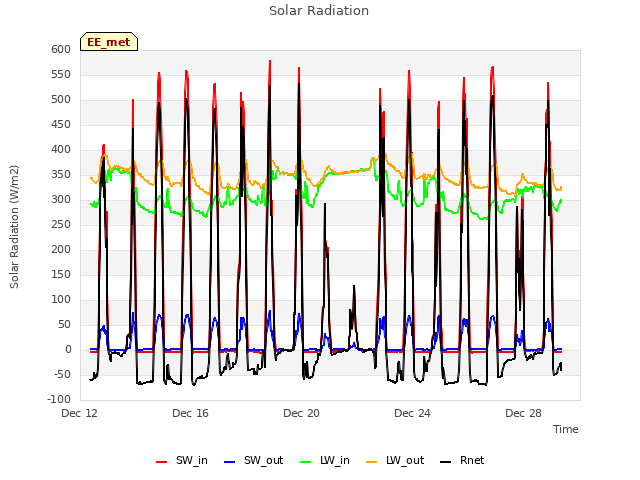The image size is (640, 480).
Task: Click the Dec 20 x-axis tick label
Action: pyautogui.click(x=301, y=413)
